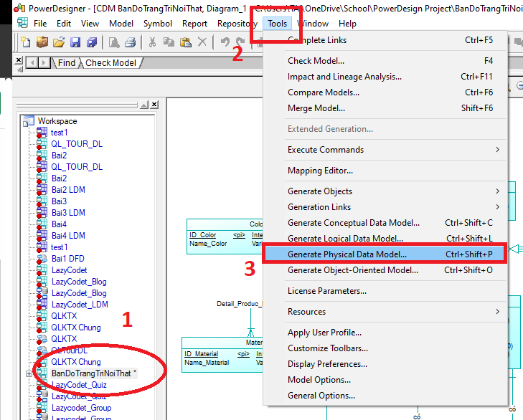Click the Workspace root icon in the tree
Viewport: 523px width, 420px height.
pyautogui.click(x=29, y=121)
